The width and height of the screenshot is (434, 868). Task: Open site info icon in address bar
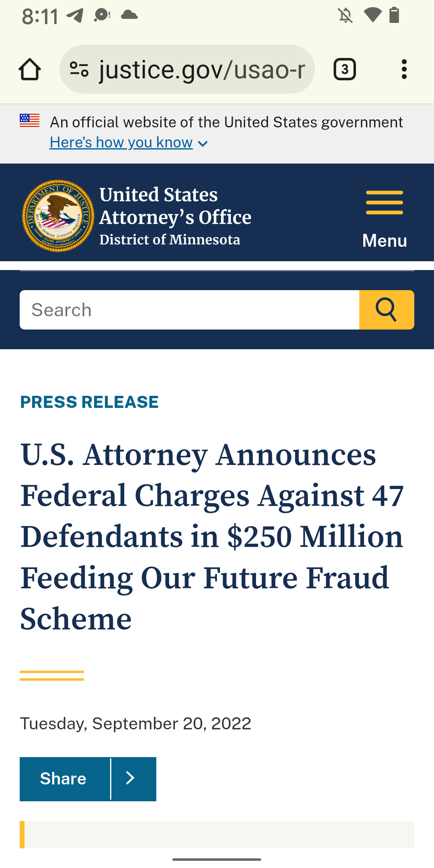pyautogui.click(x=79, y=70)
